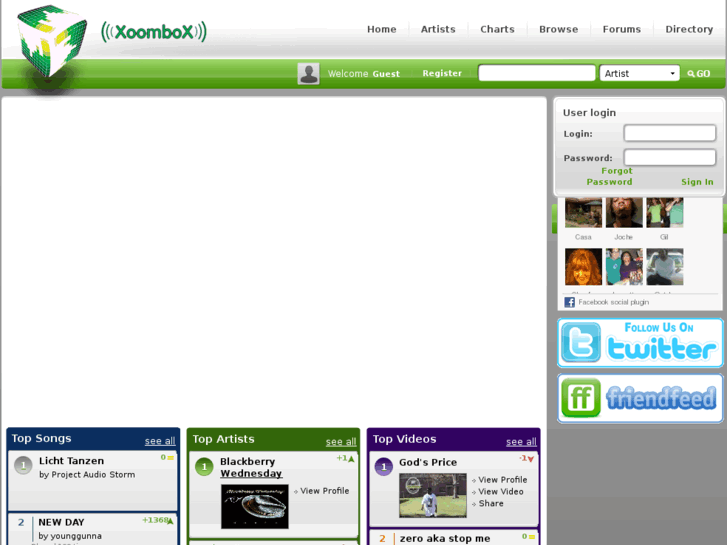Click the rank 1 badge for God's Price
Screen dimensions: 727x545
(x=383, y=467)
